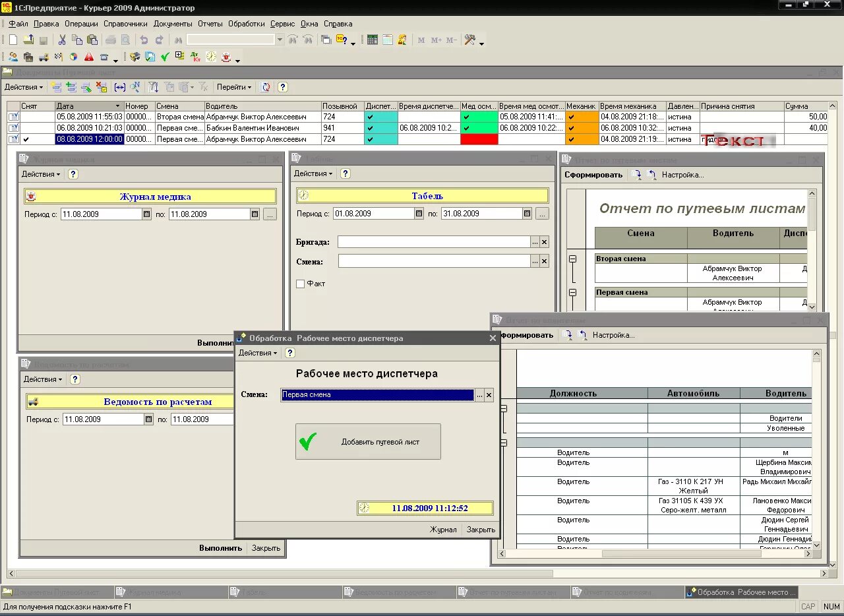Open the Перейти dropdown
Viewport: 844px width, 616px height.
click(234, 87)
